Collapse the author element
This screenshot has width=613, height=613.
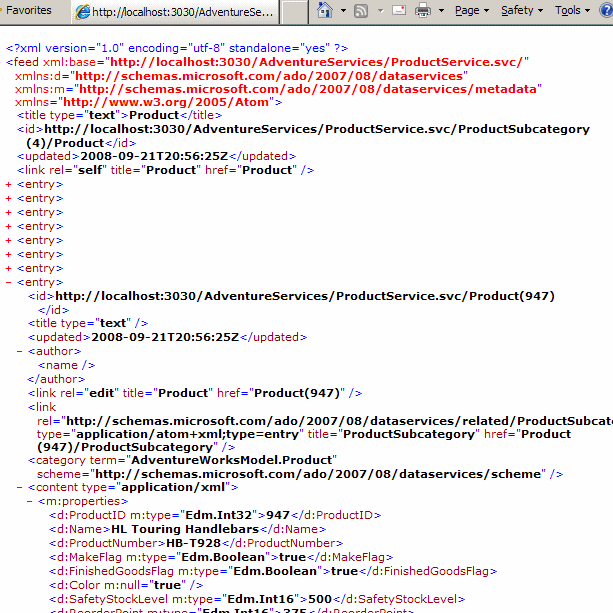(x=21, y=351)
